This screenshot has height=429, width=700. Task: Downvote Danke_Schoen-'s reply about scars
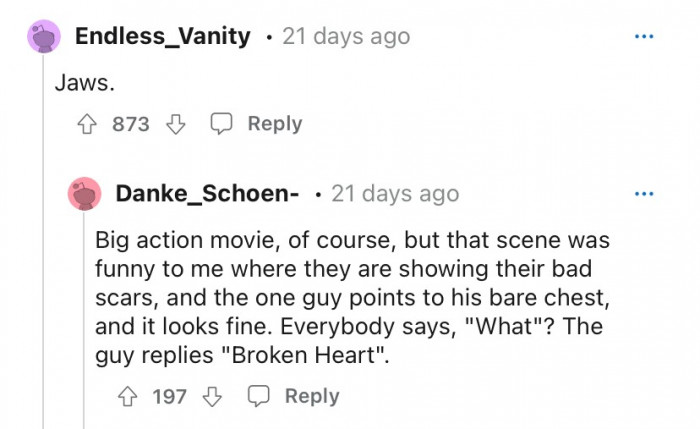(212, 396)
